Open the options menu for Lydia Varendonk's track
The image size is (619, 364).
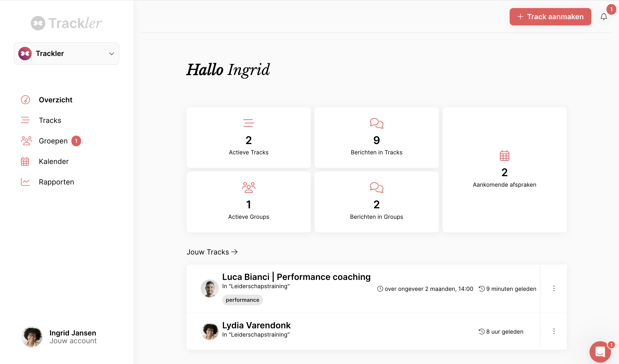[x=554, y=331]
